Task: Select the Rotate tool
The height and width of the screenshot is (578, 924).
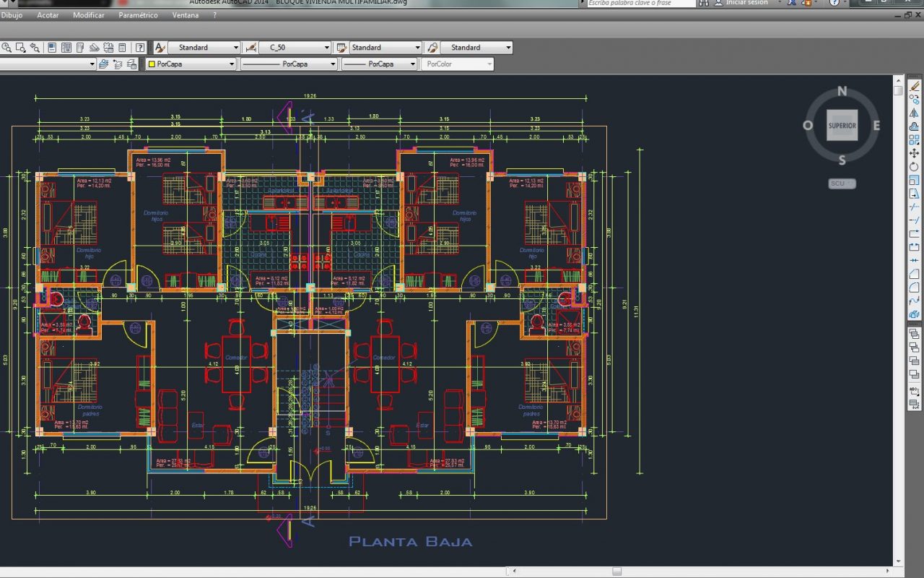Action: click(915, 167)
